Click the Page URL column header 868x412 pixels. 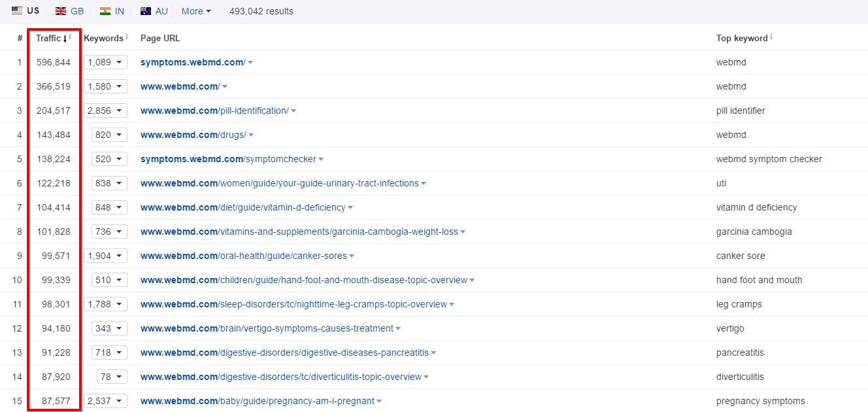point(160,38)
